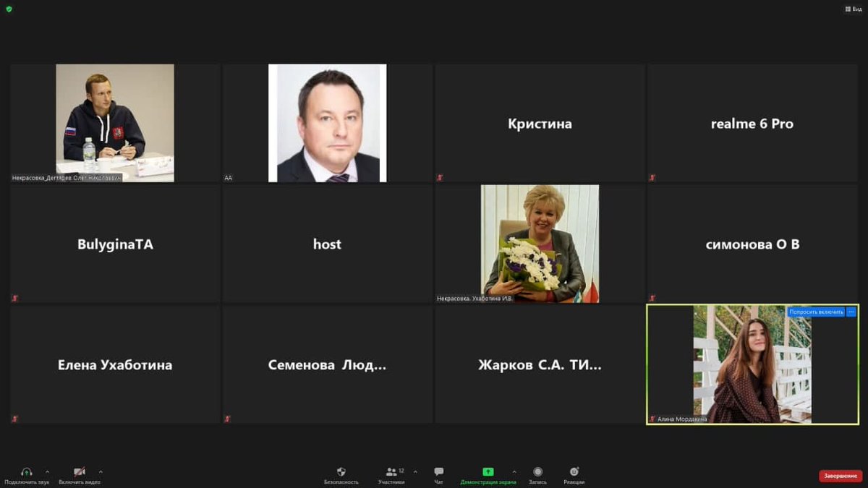This screenshot has height=488, width=868.
Task: Start recording with Запись icon
Action: pyautogui.click(x=537, y=471)
